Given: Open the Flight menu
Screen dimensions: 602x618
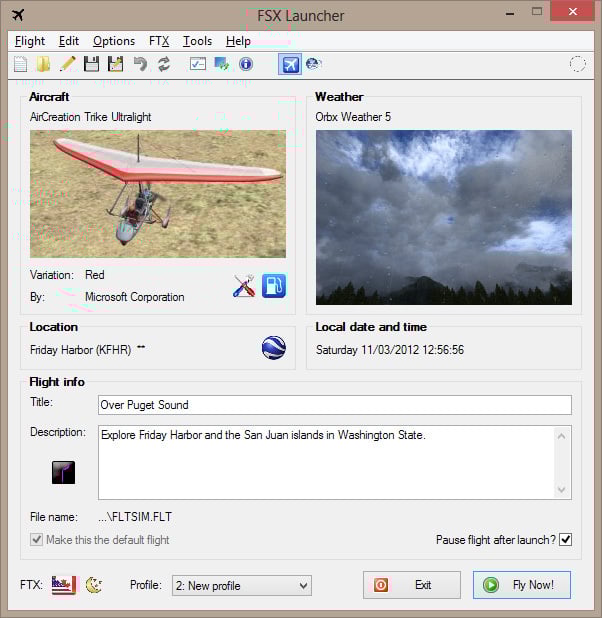Looking at the screenshot, I should [x=30, y=41].
